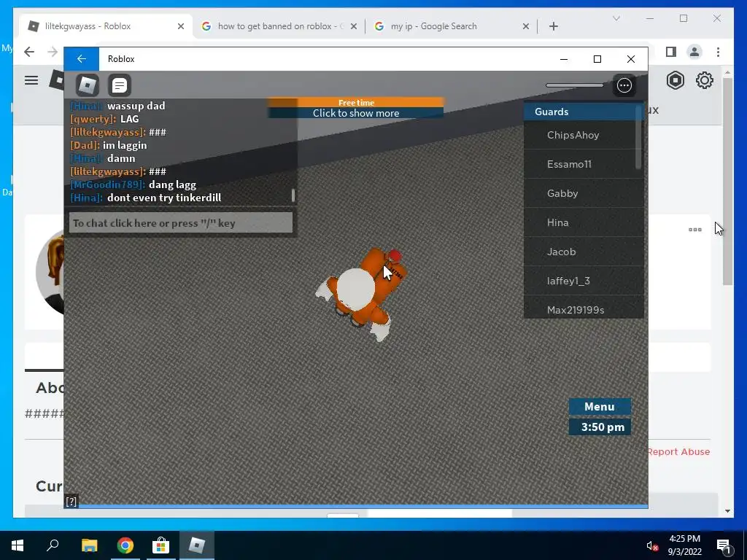
Task: Switch to Chrome in the taskbar
Action: click(125, 545)
